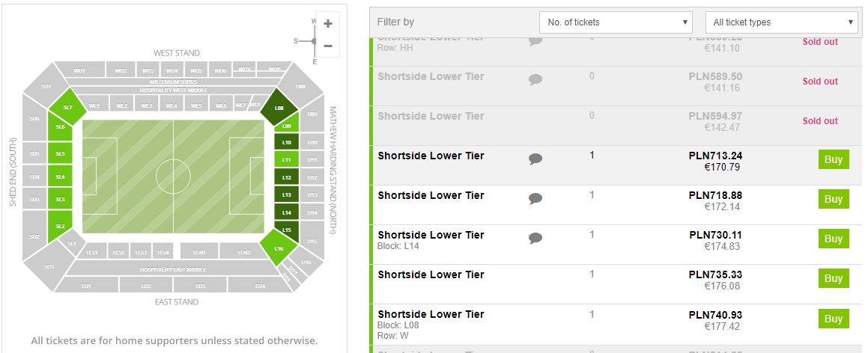Click the Shortside Lower Tier PLN718.88 listing
Image resolution: width=868 pixels, height=353 pixels.
pos(431,196)
